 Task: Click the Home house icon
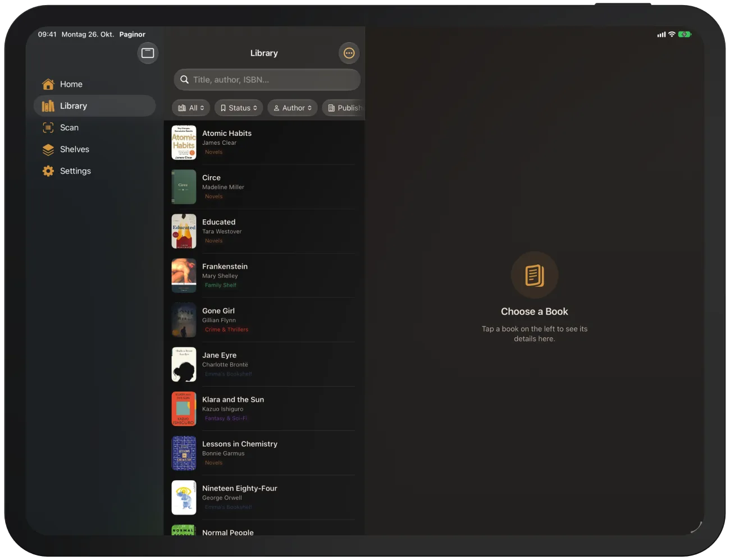48,84
